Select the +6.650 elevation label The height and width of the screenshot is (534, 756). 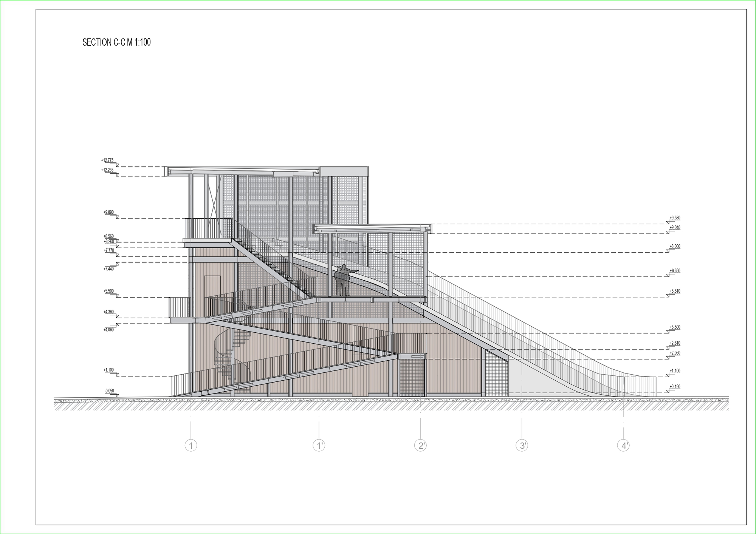tap(675, 271)
